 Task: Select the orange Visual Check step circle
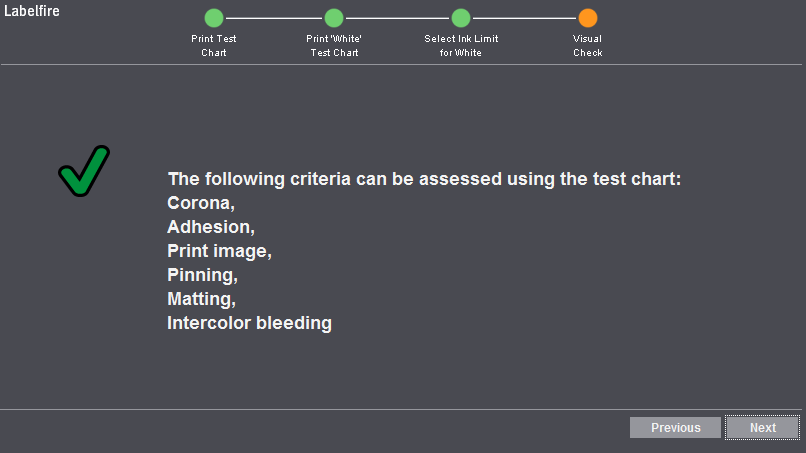[588, 18]
